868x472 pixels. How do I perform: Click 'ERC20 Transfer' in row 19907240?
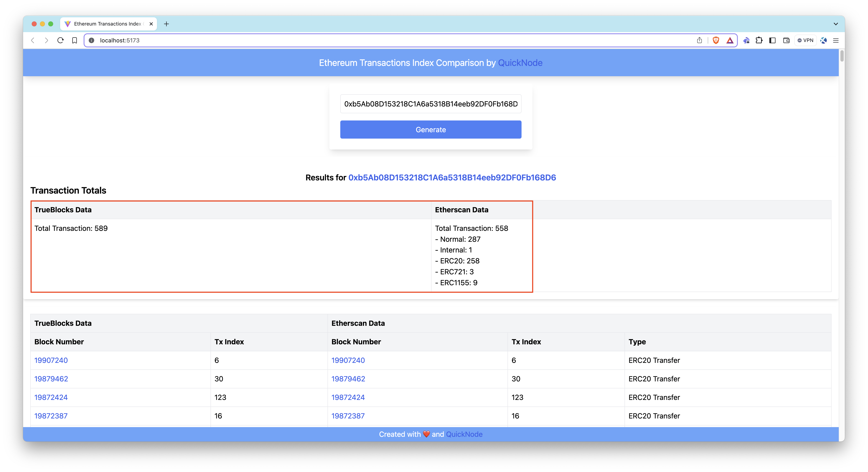tap(654, 360)
